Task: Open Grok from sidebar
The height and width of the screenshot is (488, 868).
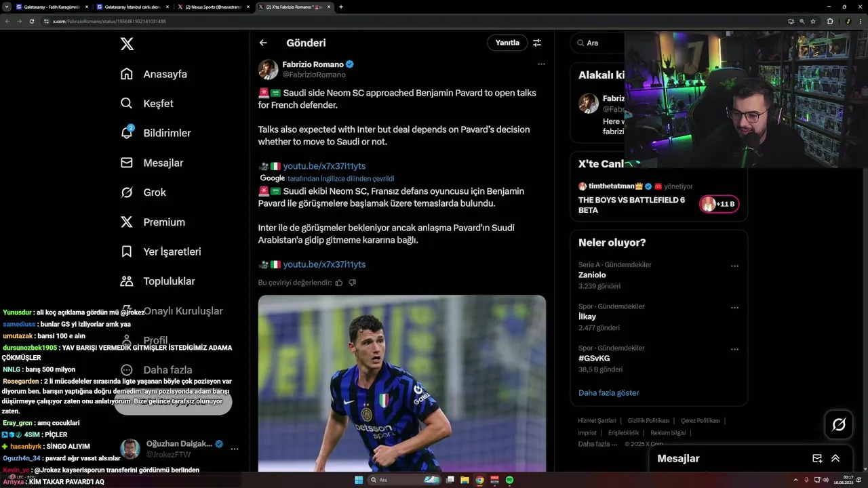Action: [x=155, y=192]
